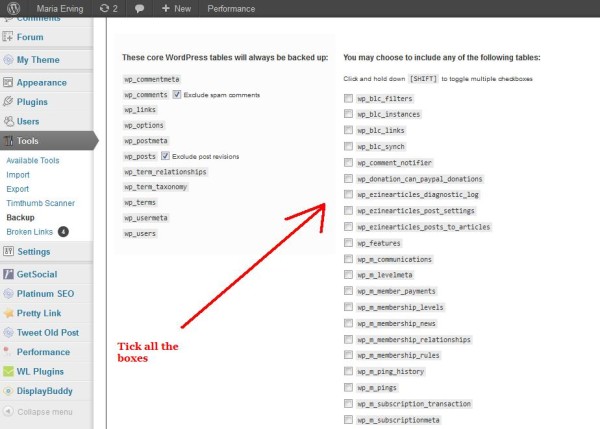
Task: Click the Forum menu icon
Action: (8, 37)
